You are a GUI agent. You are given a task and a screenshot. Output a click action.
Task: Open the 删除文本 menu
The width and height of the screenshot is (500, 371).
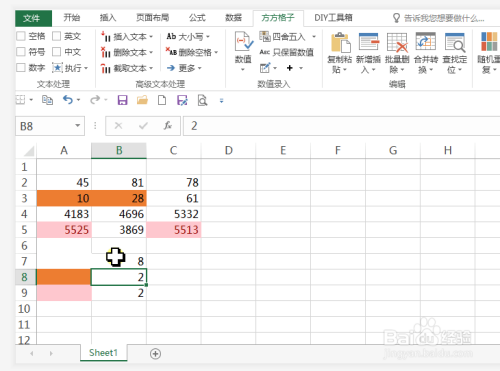tap(127, 52)
